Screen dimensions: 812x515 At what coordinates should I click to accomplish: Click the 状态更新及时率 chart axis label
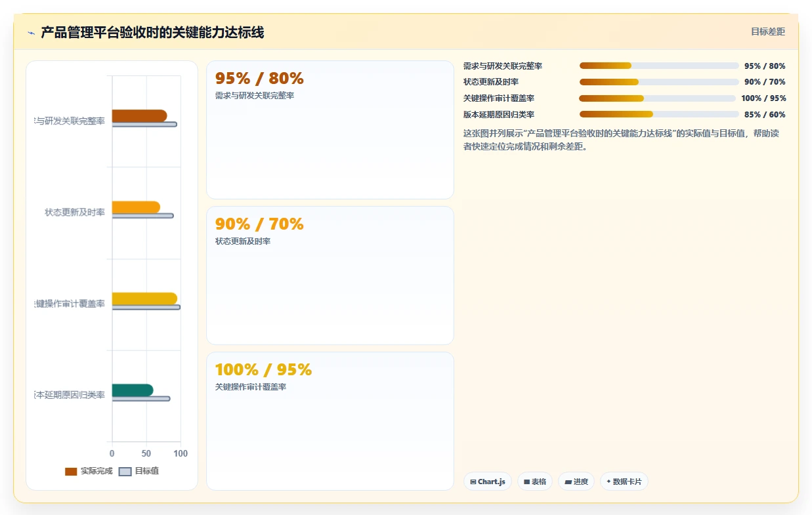[x=75, y=212]
